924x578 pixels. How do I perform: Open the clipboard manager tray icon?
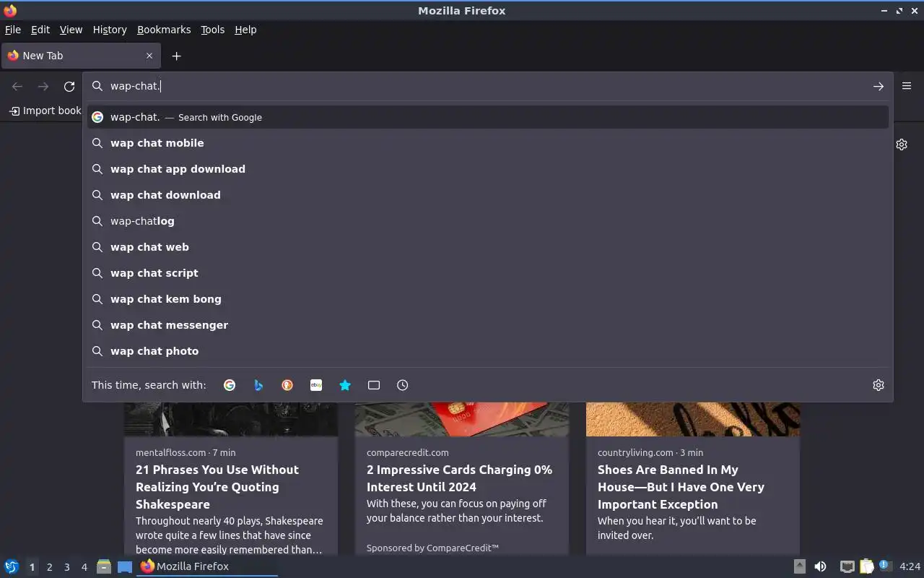tap(866, 566)
